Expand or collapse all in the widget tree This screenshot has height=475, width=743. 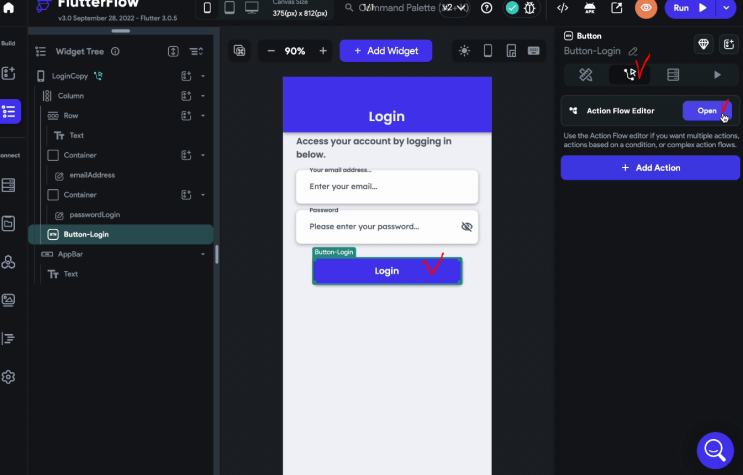[x=173, y=51]
